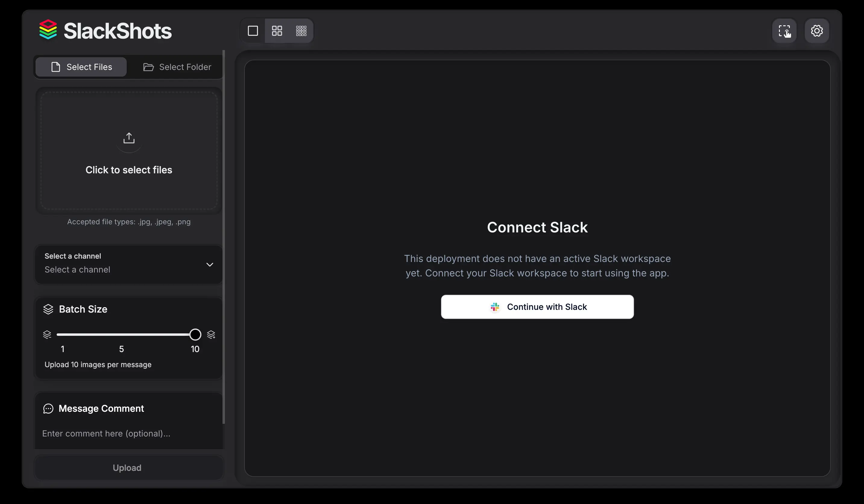Switch to medium grid view layout
This screenshot has width=864, height=504.
pyautogui.click(x=277, y=31)
